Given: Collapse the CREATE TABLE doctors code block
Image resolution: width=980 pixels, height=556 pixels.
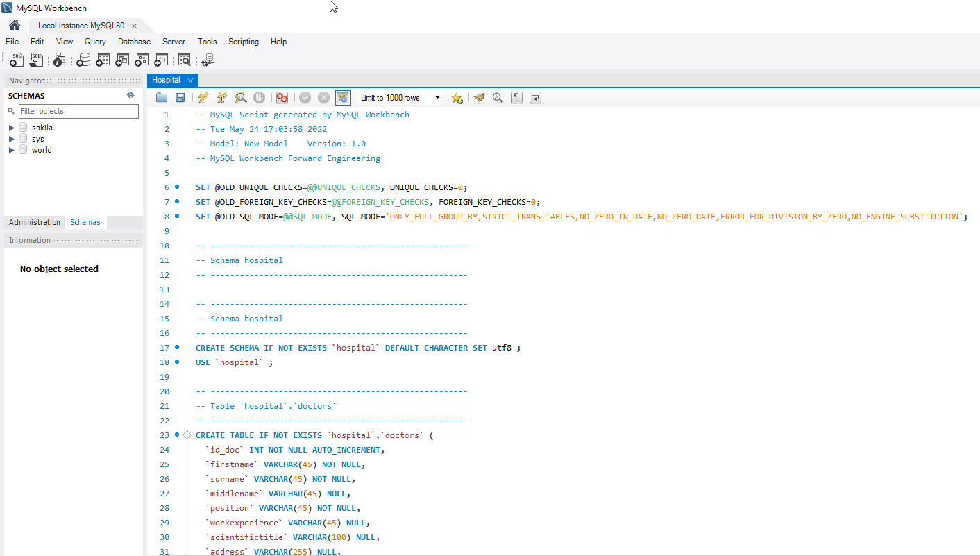Looking at the screenshot, I should 187,435.
